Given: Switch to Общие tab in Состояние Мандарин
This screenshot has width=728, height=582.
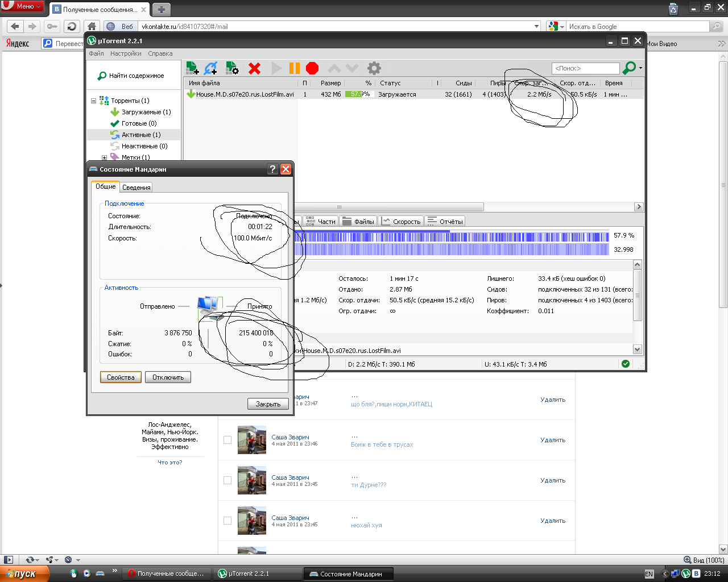Looking at the screenshot, I should click(x=105, y=186).
